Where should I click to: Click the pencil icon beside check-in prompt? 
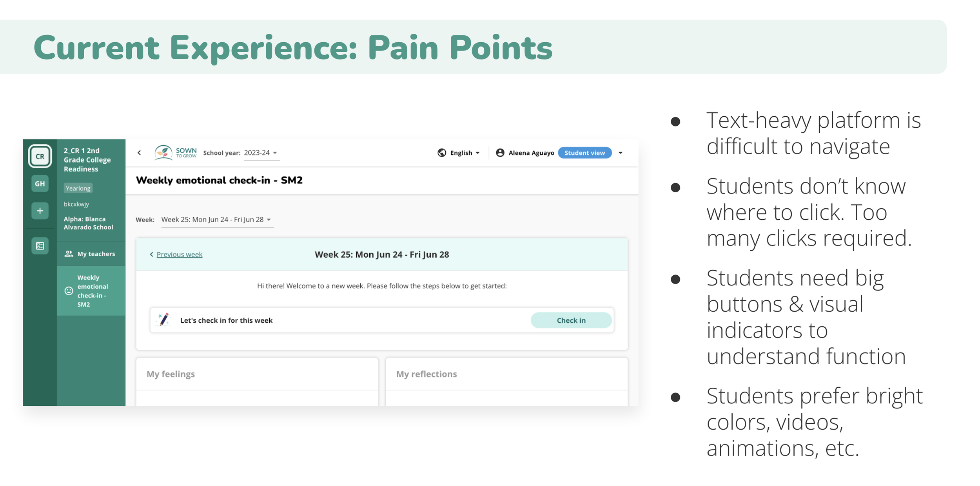(163, 320)
